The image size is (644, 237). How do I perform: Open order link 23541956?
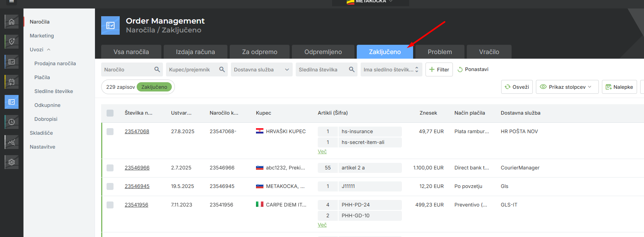point(136,205)
